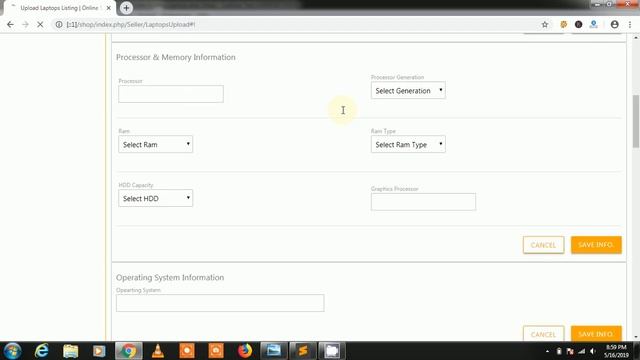Screen dimensions: 640x360
Task: Focus the Processor text field
Action: [x=171, y=94]
